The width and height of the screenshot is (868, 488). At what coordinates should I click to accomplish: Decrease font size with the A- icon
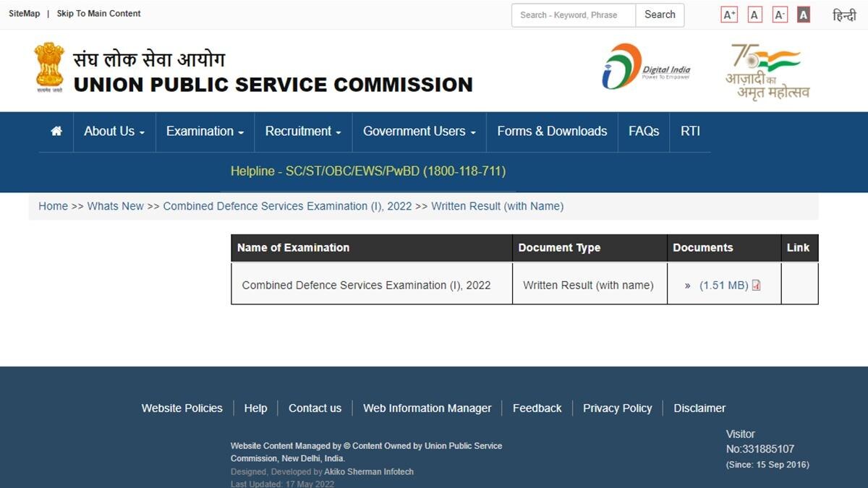(779, 13)
